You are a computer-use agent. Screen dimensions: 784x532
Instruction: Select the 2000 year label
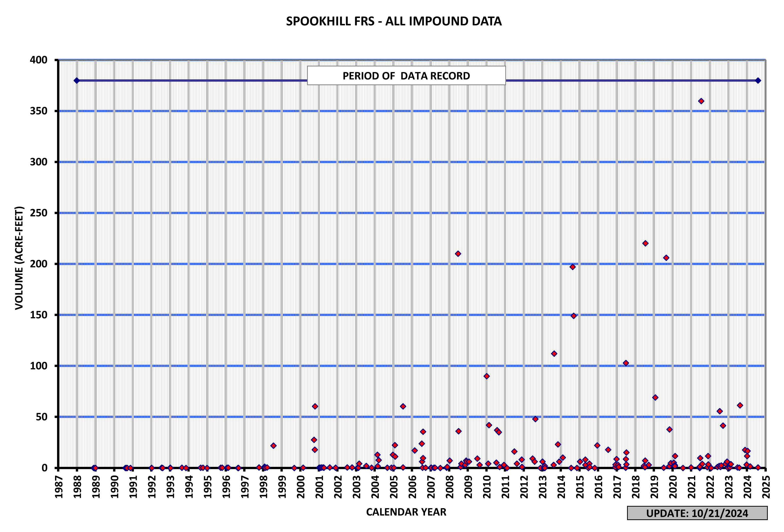pos(300,487)
